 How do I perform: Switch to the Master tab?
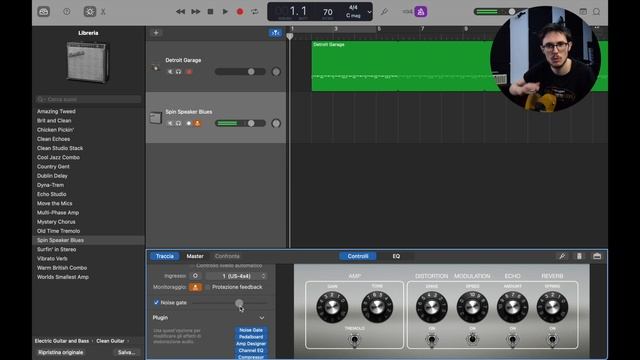(x=195, y=256)
